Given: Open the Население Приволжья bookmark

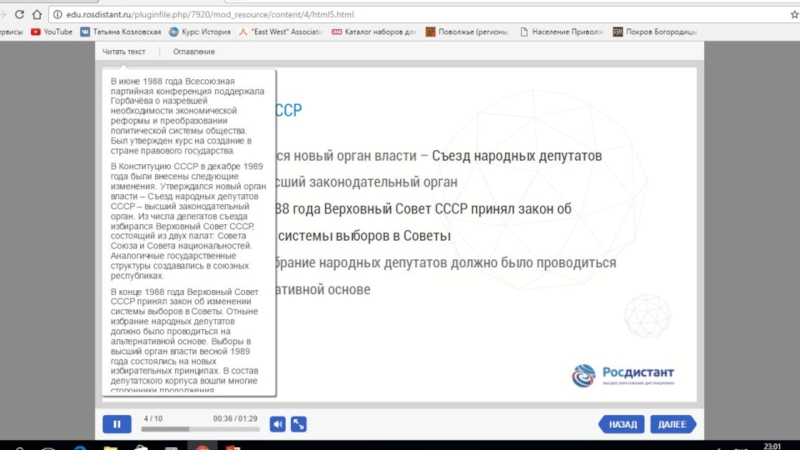Looking at the screenshot, I should (565, 32).
